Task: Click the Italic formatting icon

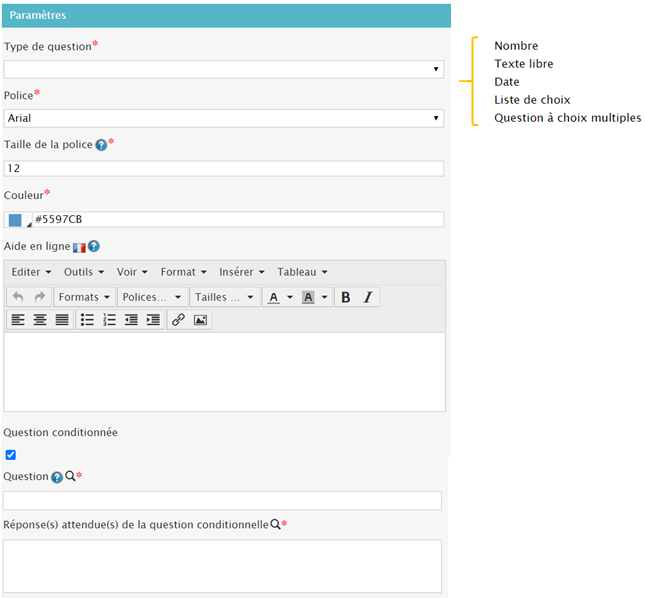Action: click(x=367, y=297)
